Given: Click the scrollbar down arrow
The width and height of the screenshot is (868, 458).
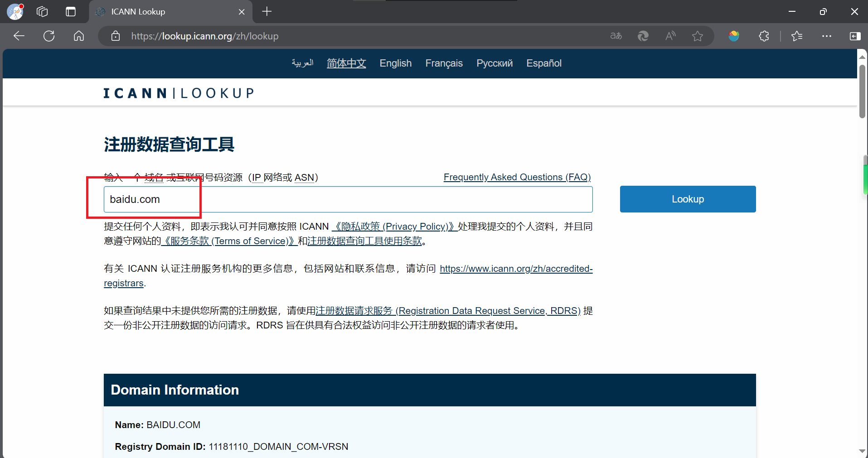Looking at the screenshot, I should (862, 451).
